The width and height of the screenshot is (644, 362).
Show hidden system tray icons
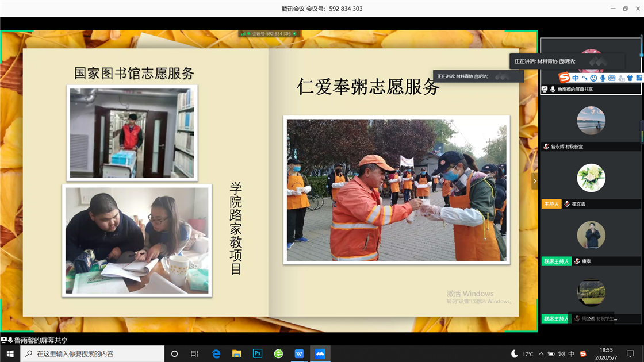(541, 354)
